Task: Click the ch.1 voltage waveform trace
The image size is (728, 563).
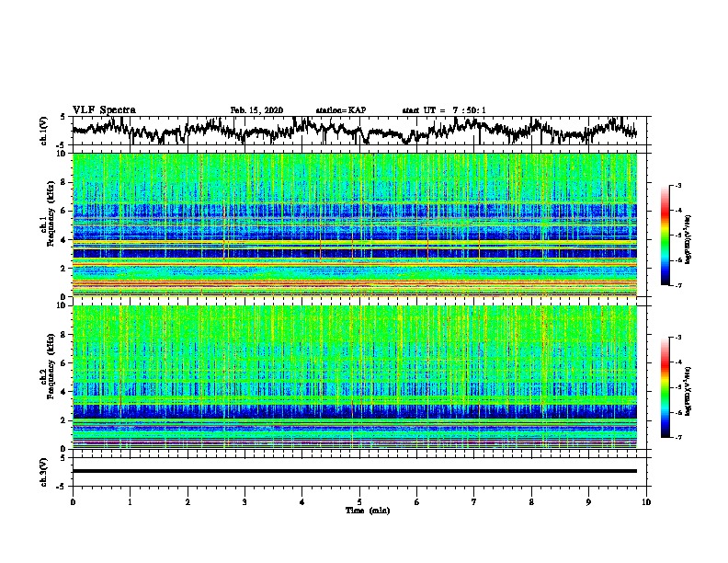Action: pyautogui.click(x=355, y=130)
